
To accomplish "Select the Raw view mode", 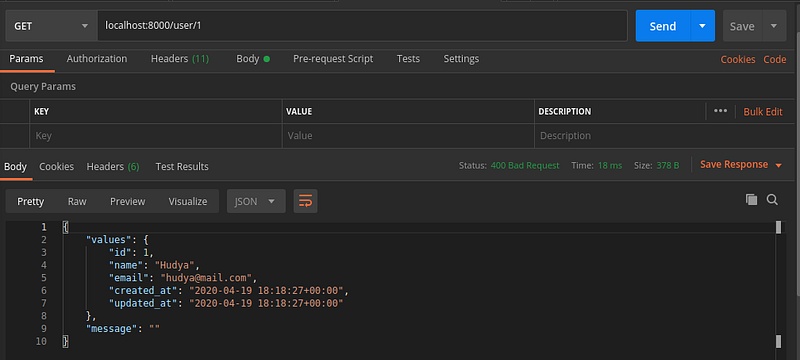I will [77, 201].
